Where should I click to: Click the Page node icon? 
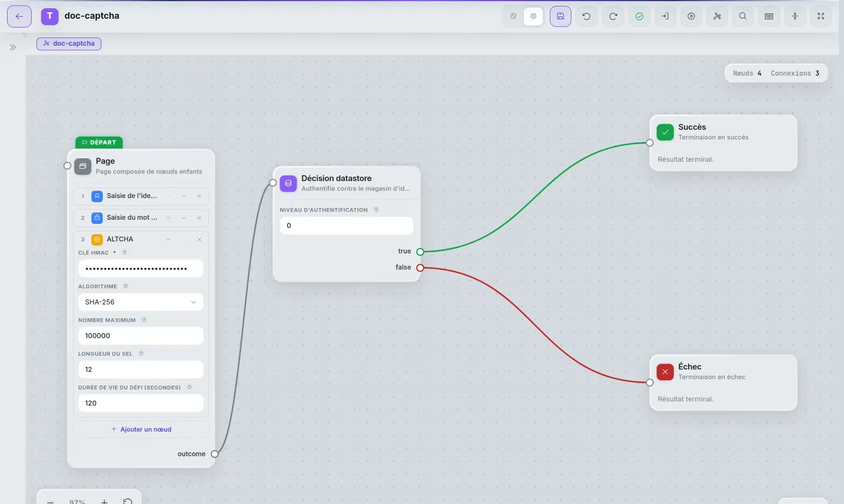point(83,166)
